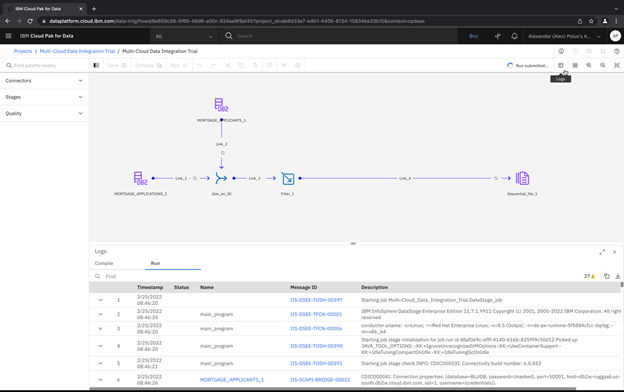Select the IBM Cloud Pak for Data browser tab
624x392 pixels.
[x=46, y=9]
